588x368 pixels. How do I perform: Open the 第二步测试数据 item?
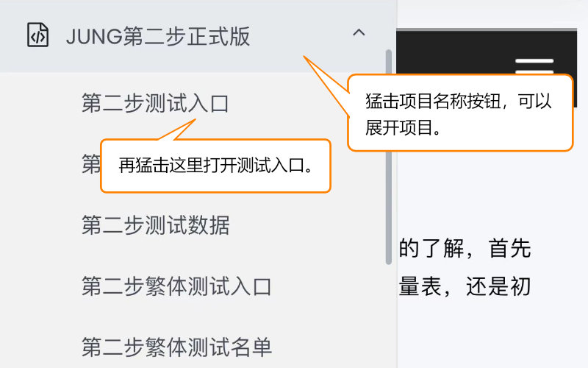tap(156, 225)
